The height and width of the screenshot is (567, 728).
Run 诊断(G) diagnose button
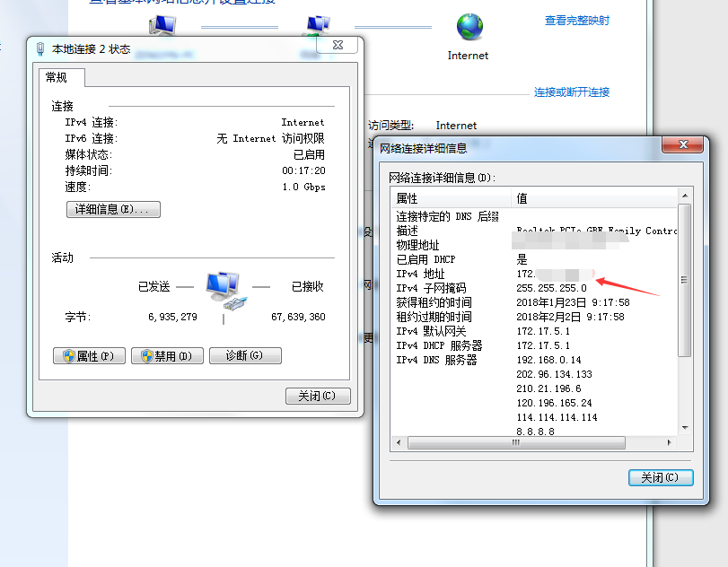pyautogui.click(x=245, y=356)
